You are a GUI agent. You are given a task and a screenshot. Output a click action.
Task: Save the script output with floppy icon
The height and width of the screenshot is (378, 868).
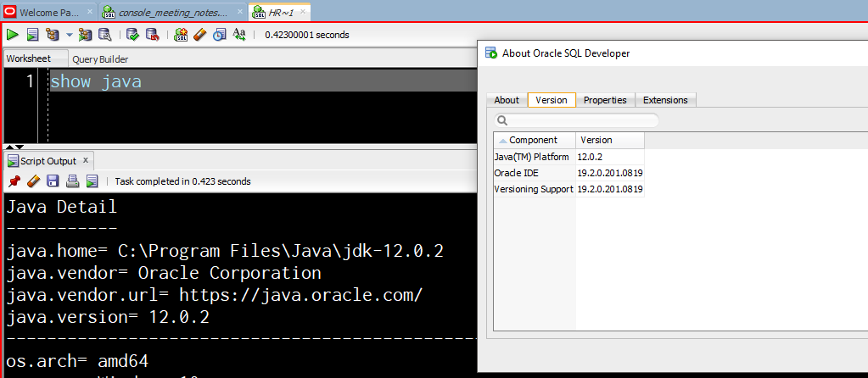[x=53, y=181]
